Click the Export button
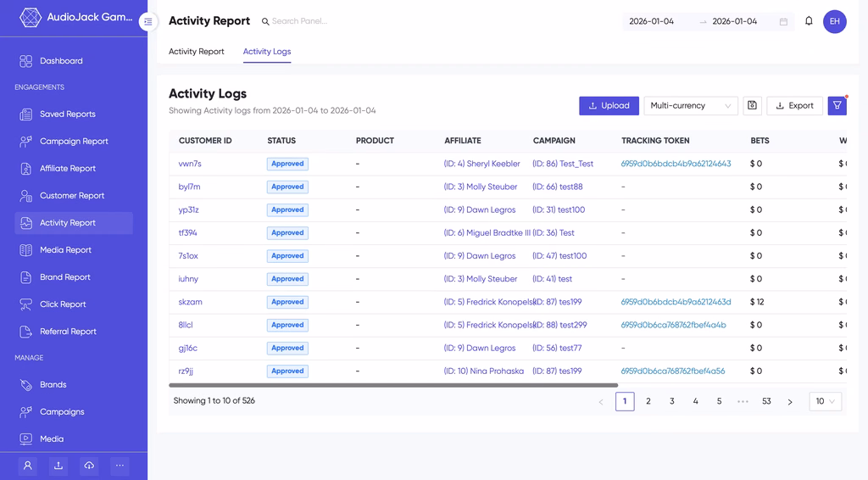Viewport: 868px width, 480px height. click(794, 105)
